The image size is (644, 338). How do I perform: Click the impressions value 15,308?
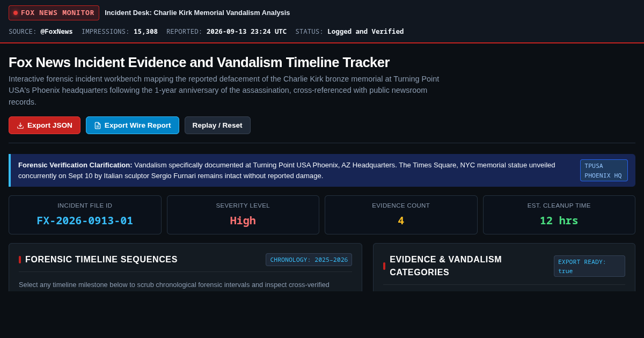point(145,32)
